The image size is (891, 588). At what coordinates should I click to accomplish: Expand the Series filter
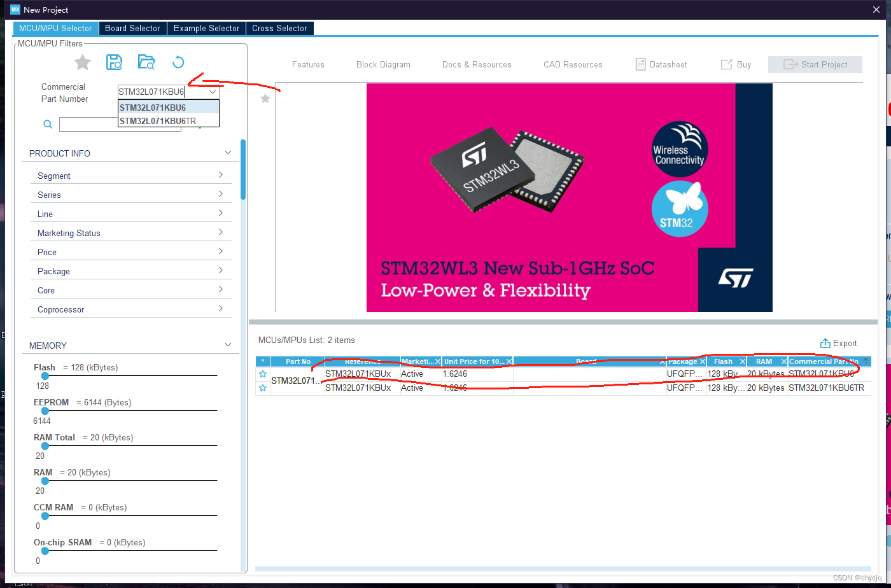(x=221, y=194)
